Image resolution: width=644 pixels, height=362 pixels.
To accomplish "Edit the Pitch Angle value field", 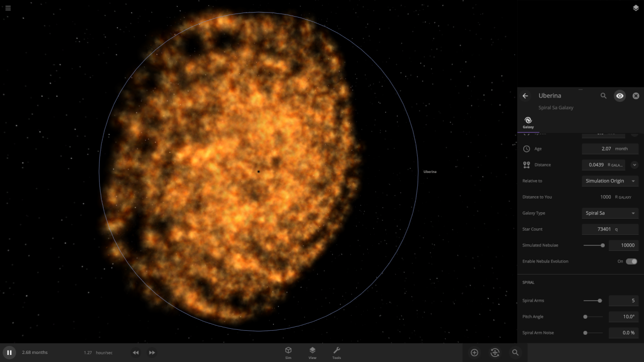I will (624, 317).
